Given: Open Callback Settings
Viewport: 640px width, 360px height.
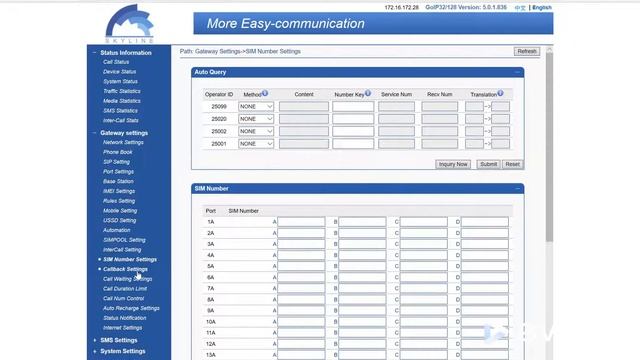Looking at the screenshot, I should pos(125,269).
